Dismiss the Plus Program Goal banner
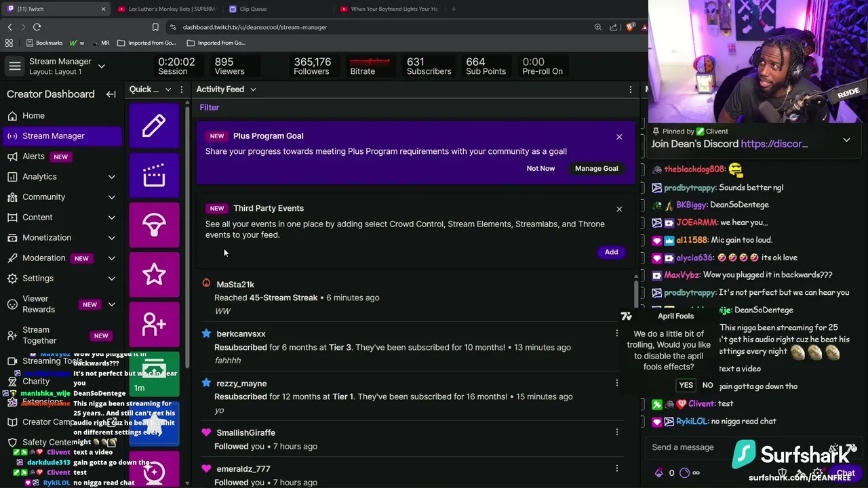868x488 pixels. pos(619,137)
